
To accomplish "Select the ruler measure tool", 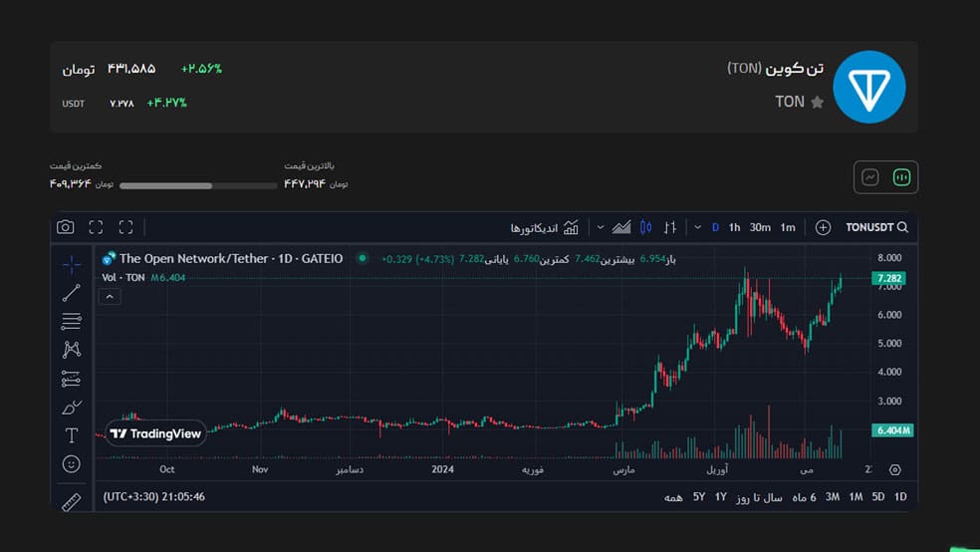I will 72,502.
